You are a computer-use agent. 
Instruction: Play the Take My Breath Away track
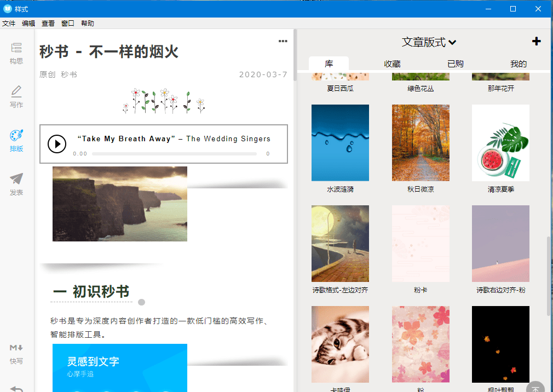[x=57, y=144]
